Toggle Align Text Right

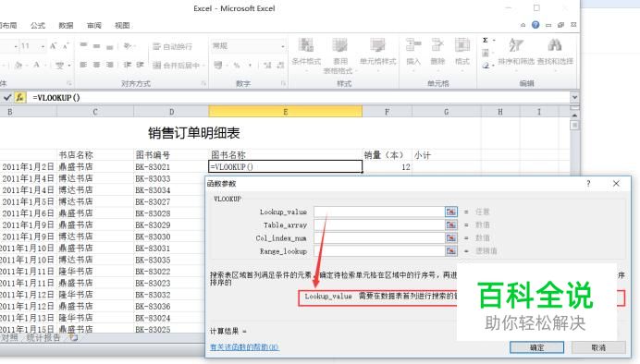109,65
